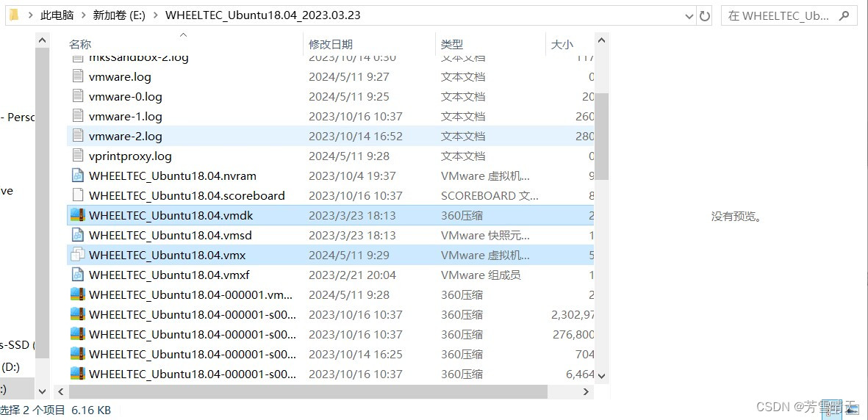868x420 pixels.
Task: Click the search magnifier icon
Action: 844,16
